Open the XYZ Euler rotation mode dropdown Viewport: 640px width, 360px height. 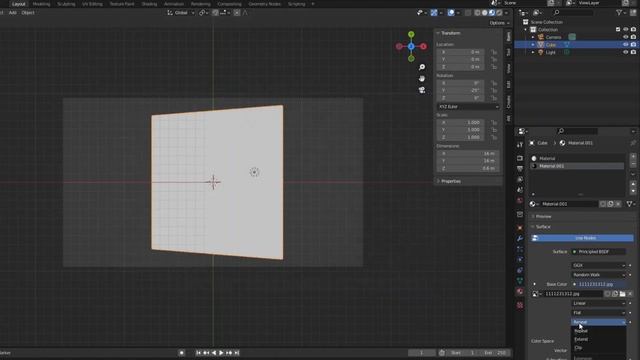(468, 107)
